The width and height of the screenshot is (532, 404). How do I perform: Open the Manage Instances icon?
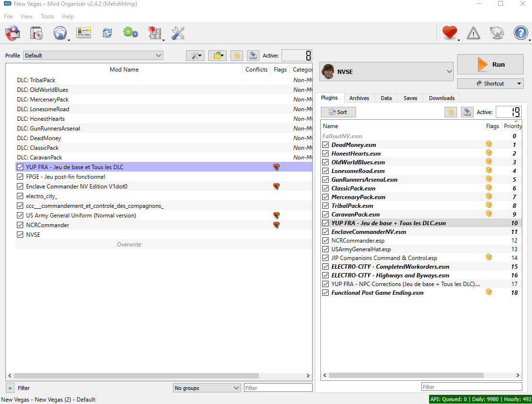(13, 33)
